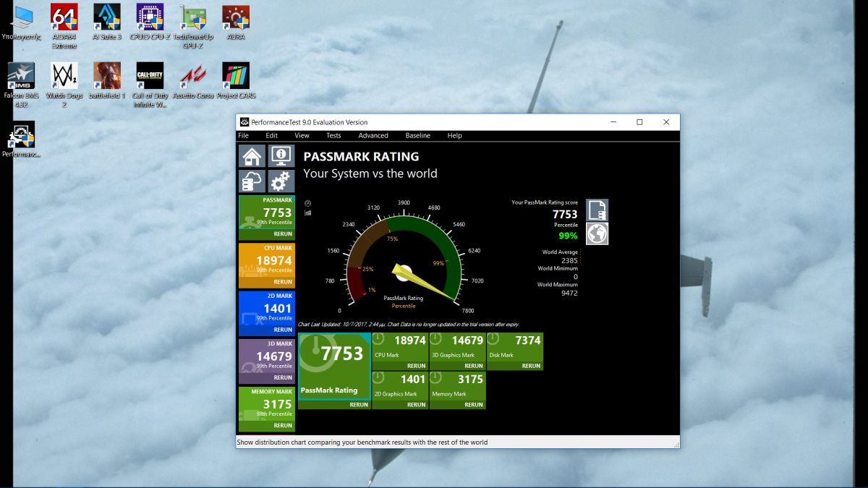Open the Tests menu
868x488 pixels.
click(x=333, y=135)
